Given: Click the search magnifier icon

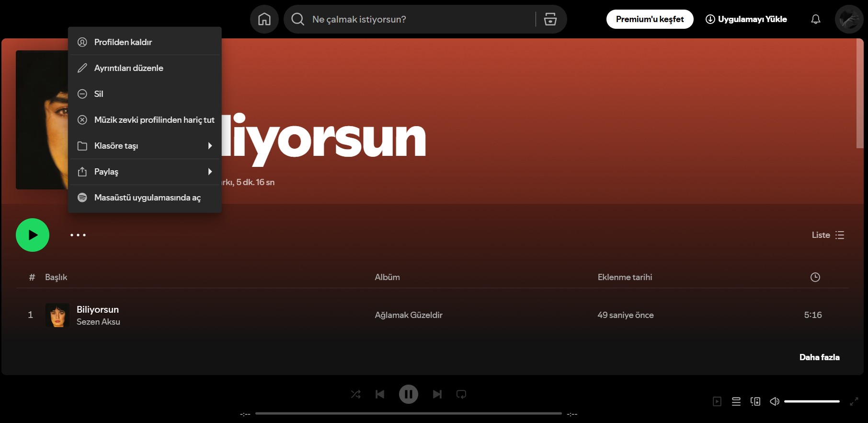Looking at the screenshot, I should (x=297, y=19).
